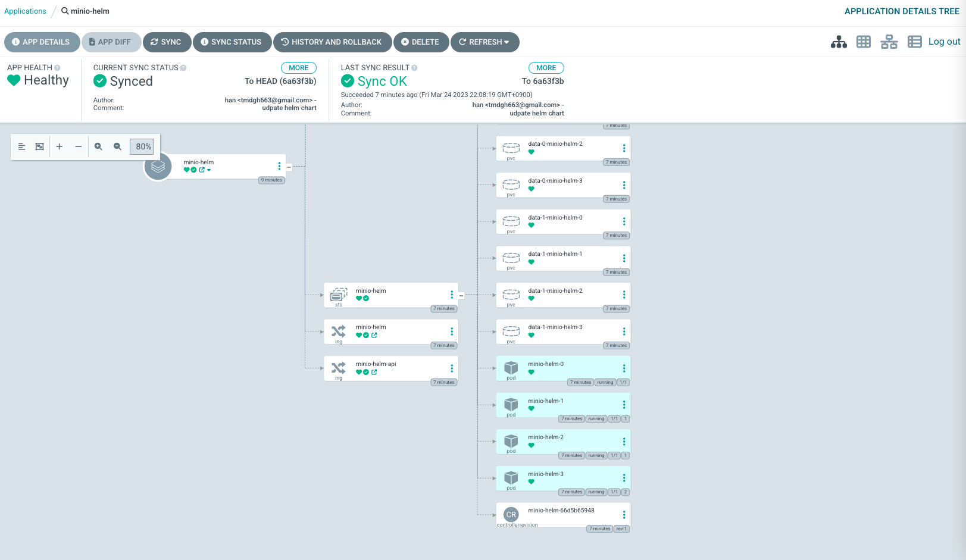966x560 pixels.
Task: Open kebab menu on minio-helm-1 pod
Action: point(624,405)
